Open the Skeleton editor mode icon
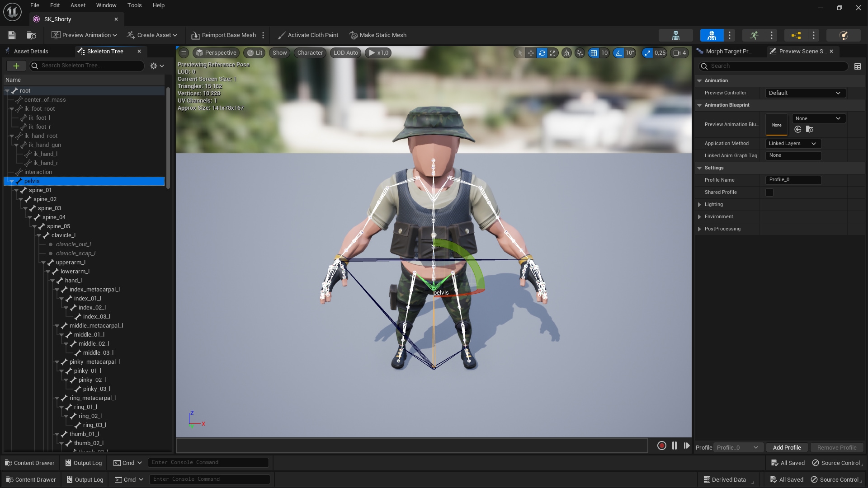Viewport: 868px width, 488px height. [x=675, y=35]
